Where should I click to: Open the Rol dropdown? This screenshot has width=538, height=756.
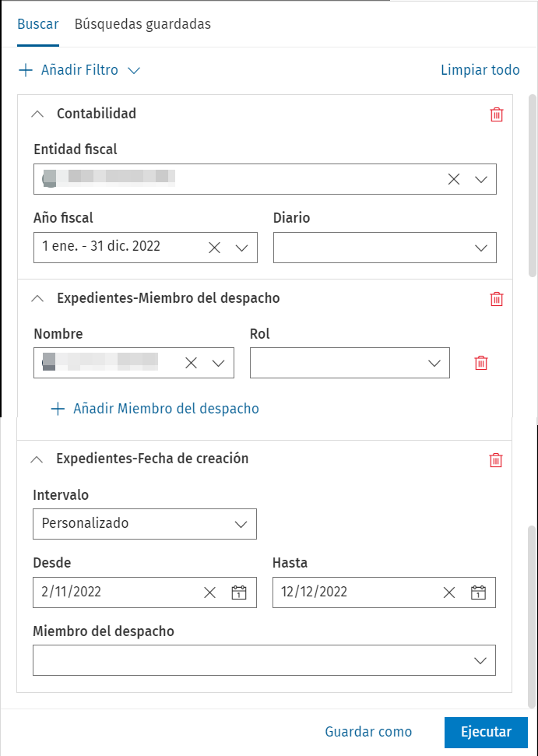coord(350,363)
